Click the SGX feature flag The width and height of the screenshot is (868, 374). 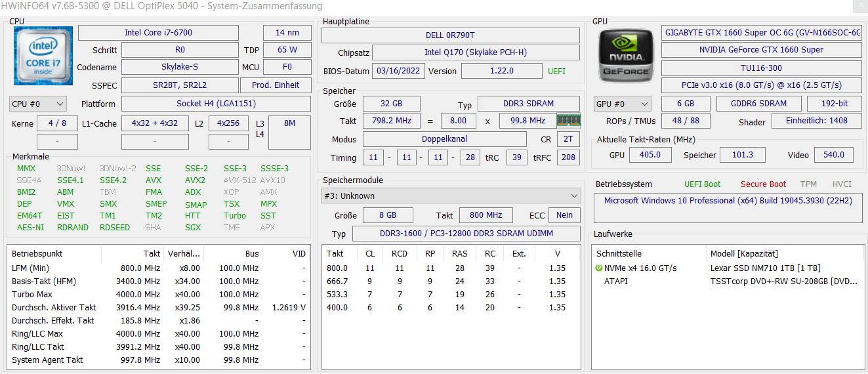tap(193, 227)
